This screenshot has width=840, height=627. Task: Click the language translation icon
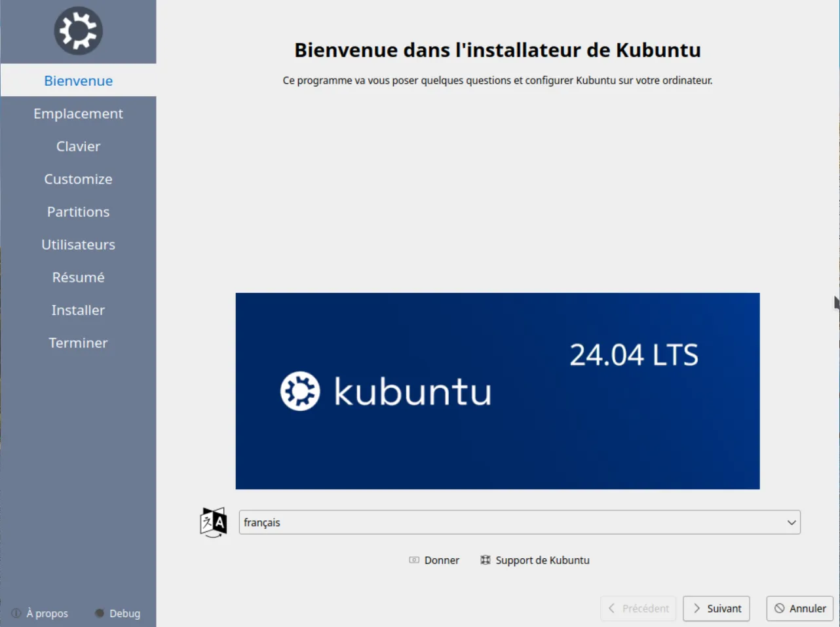[x=213, y=522]
